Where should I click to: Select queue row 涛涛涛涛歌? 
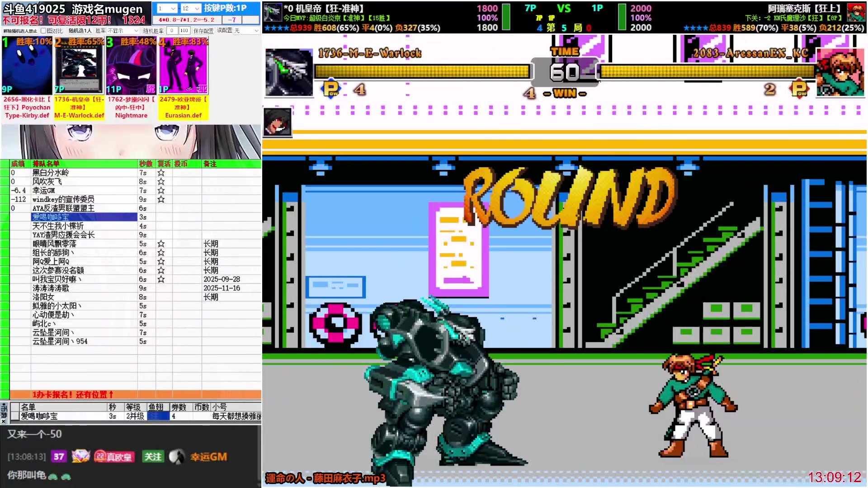click(x=84, y=288)
